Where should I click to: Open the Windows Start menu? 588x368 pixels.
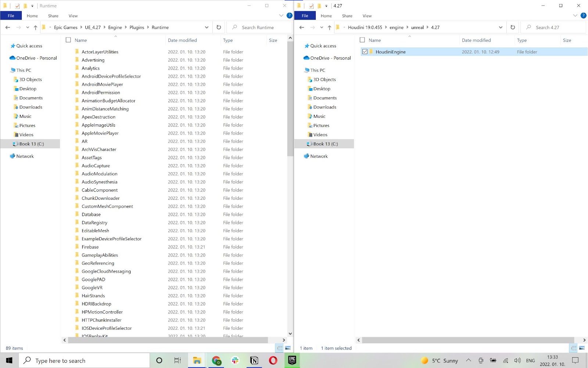[9, 361]
